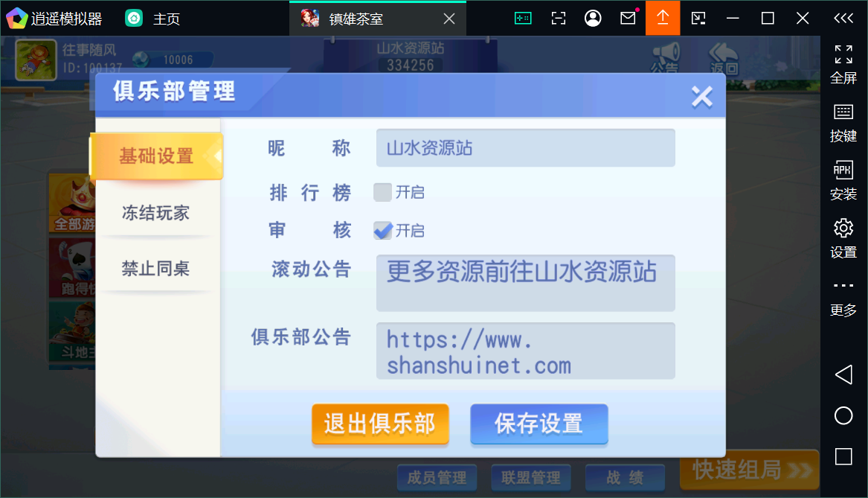Open the mail messages icon
The image size is (868, 498).
point(629,19)
